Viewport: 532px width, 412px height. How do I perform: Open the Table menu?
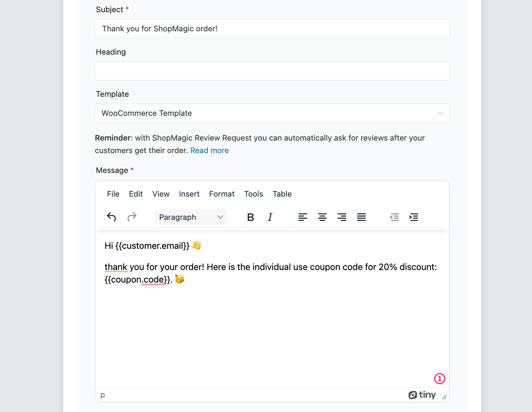(282, 194)
